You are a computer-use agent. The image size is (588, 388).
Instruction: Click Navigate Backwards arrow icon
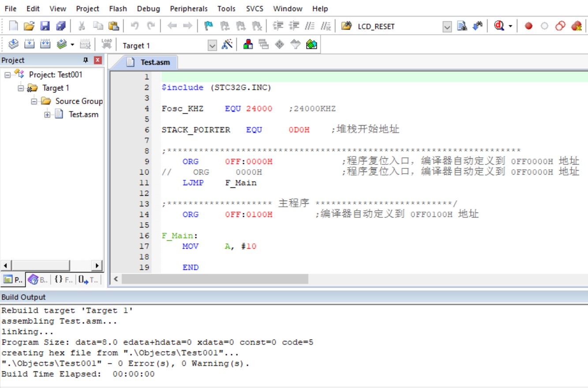pyautogui.click(x=172, y=26)
